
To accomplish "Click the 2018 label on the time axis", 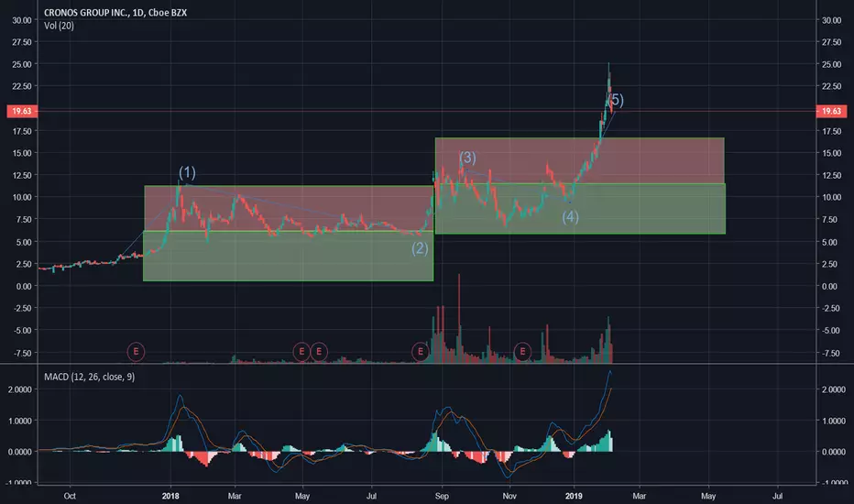I will pos(170,496).
